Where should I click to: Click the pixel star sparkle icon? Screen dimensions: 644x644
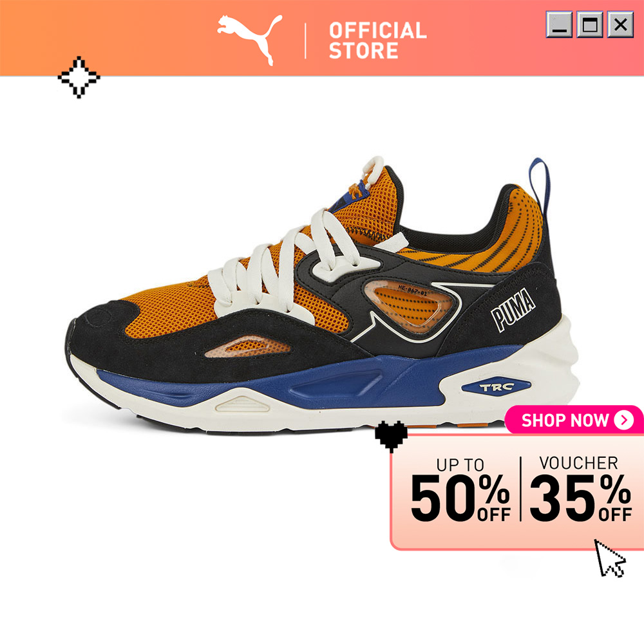pyautogui.click(x=79, y=77)
